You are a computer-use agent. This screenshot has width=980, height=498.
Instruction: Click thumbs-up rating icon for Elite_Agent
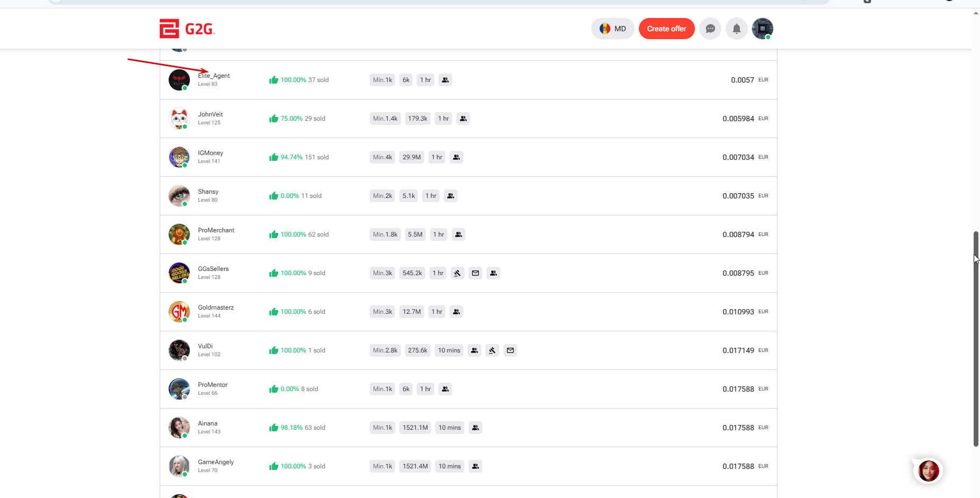point(273,80)
